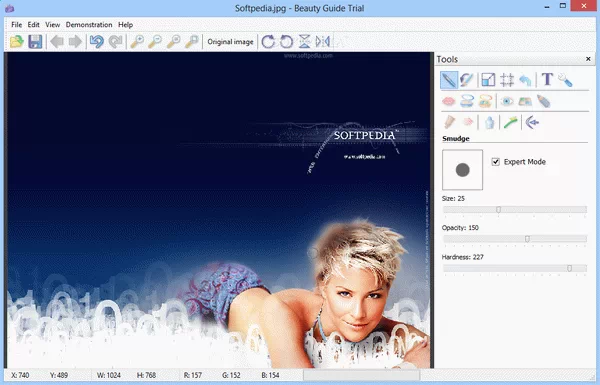Viewport: 600px width, 385px height.
Task: Select the eye color tool
Action: pyautogui.click(x=507, y=101)
